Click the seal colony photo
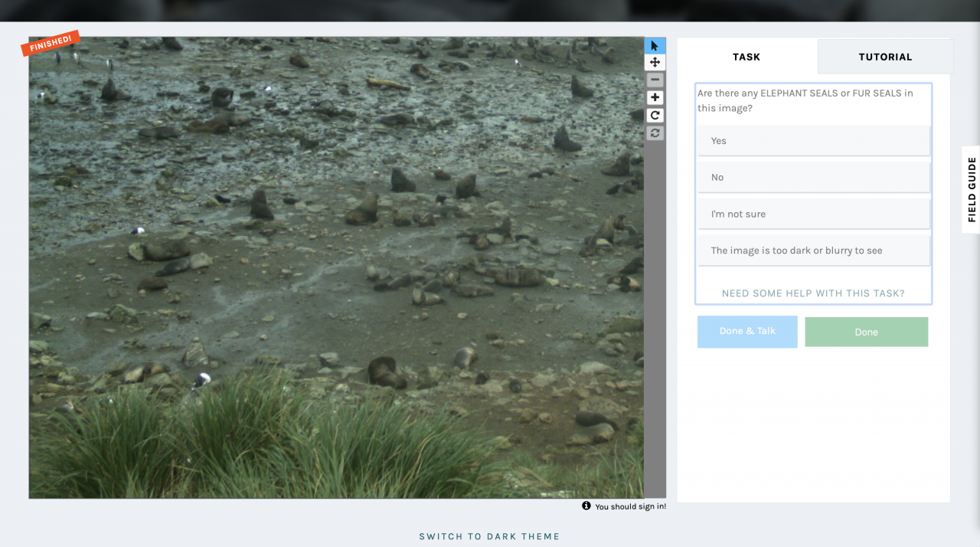 336,268
